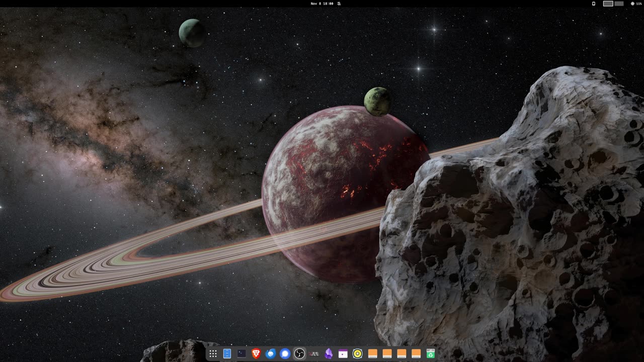
Task: Click the phone tray icon in top bar
Action: pos(593,4)
